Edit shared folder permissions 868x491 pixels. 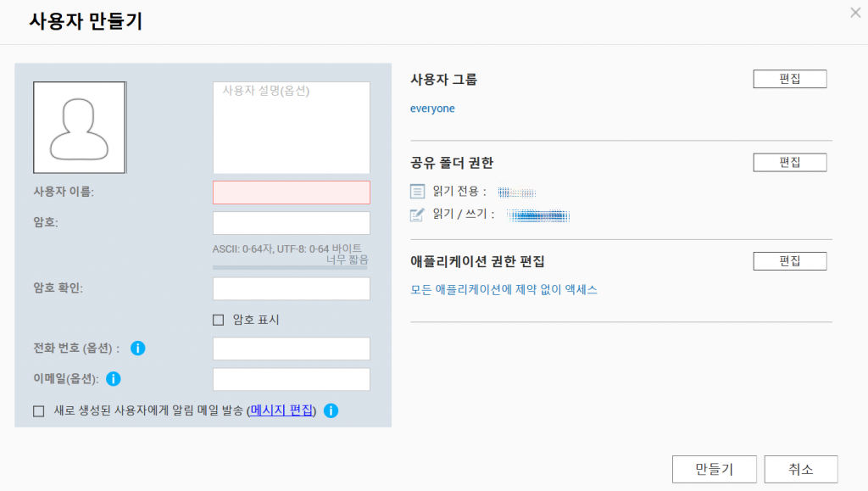click(790, 163)
